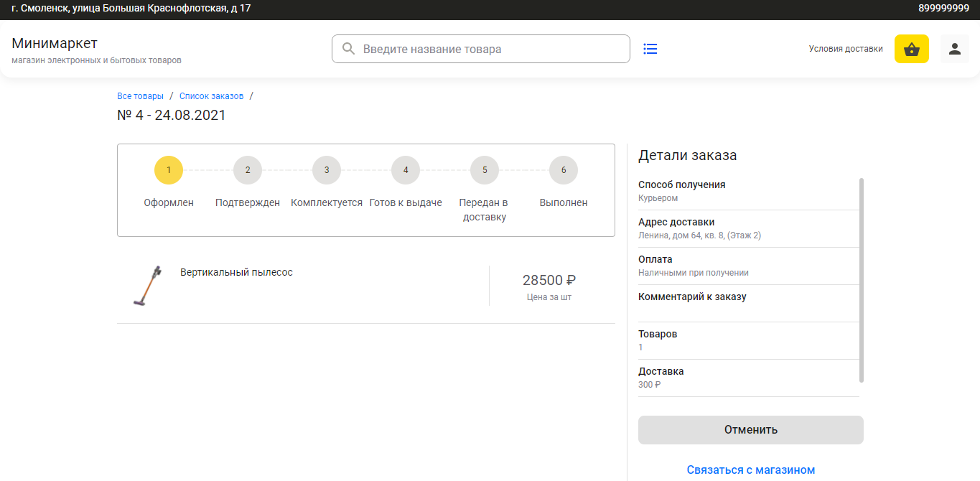
Task: Select step 6 circle 'Выполнен'
Action: 564,170
